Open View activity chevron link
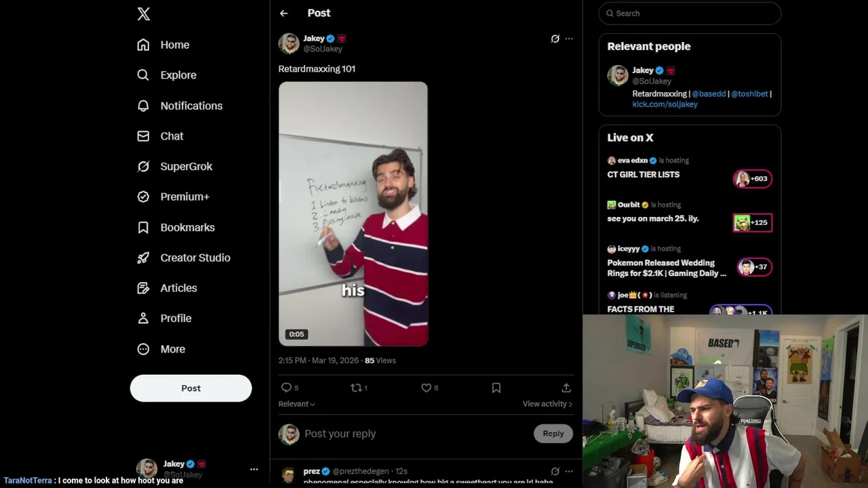 click(x=547, y=404)
